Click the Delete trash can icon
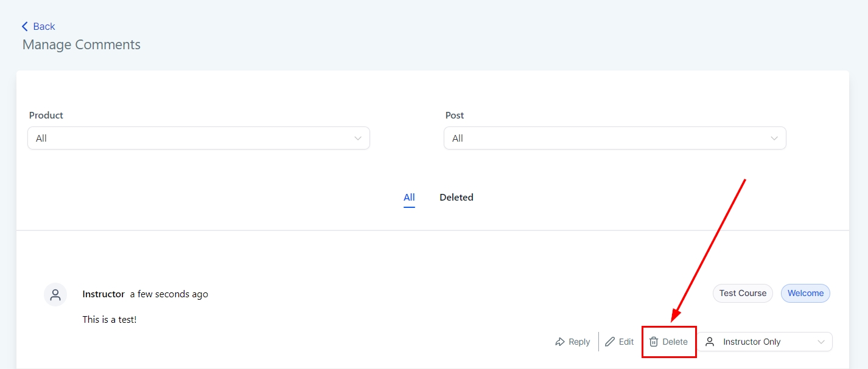This screenshot has width=868, height=369. [654, 342]
